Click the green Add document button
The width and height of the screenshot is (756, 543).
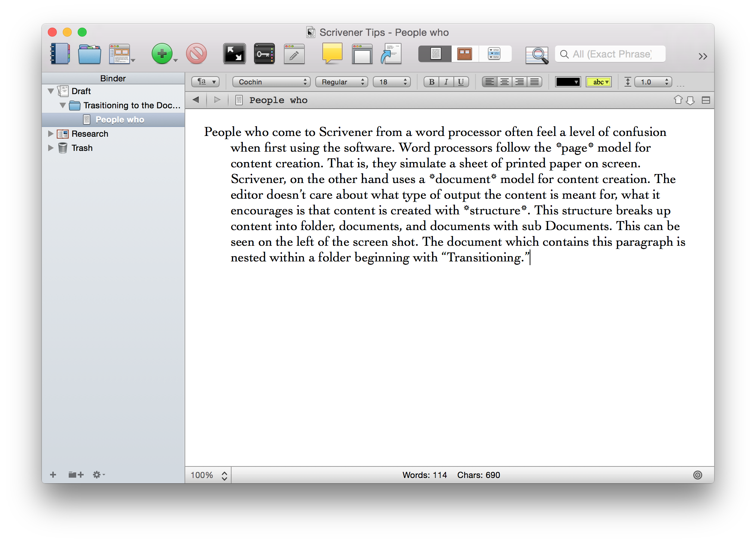pos(162,54)
